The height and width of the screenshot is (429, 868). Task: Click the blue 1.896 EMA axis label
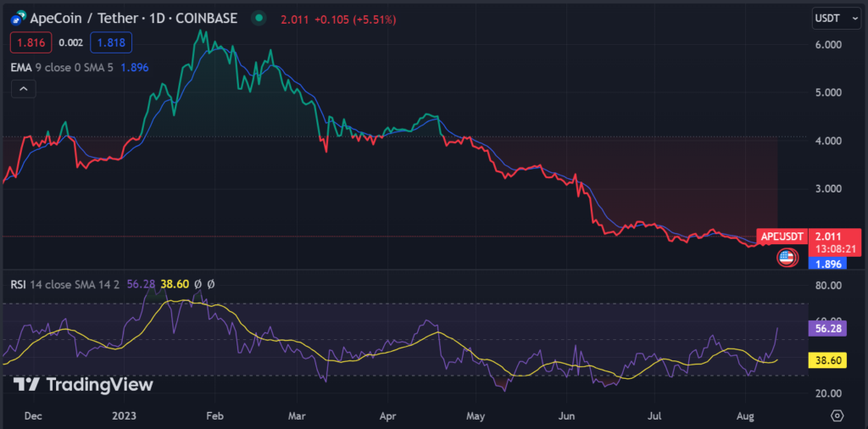[x=827, y=264]
